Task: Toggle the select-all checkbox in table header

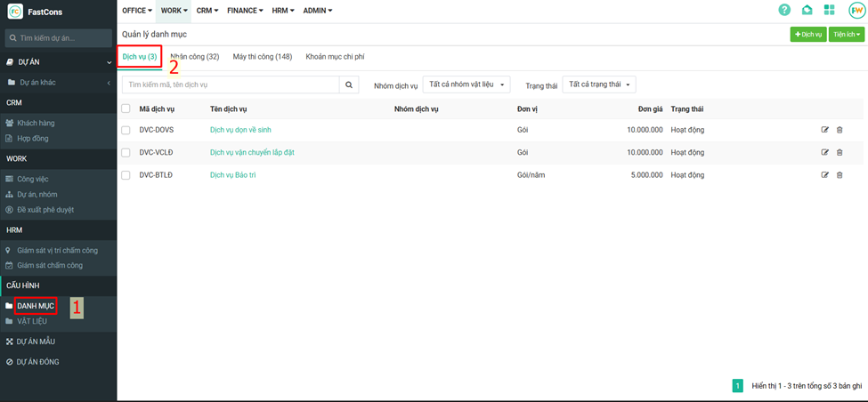Action: [126, 109]
